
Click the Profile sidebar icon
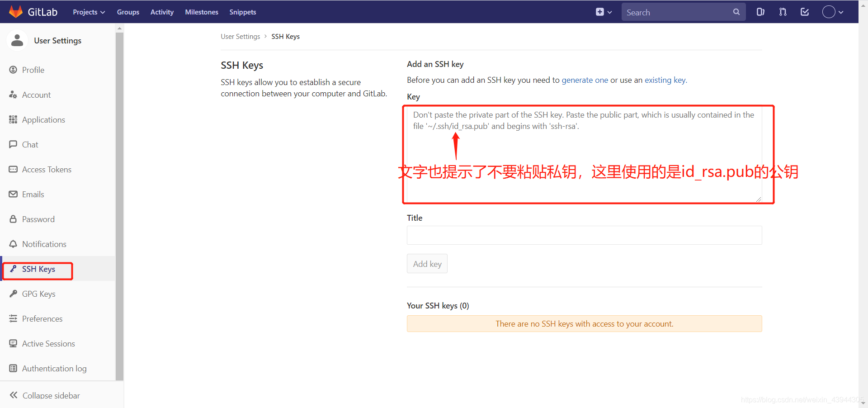(x=13, y=70)
